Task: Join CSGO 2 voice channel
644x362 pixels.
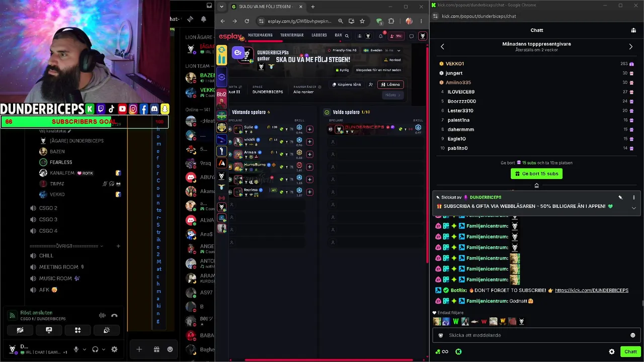Action: (x=48, y=208)
